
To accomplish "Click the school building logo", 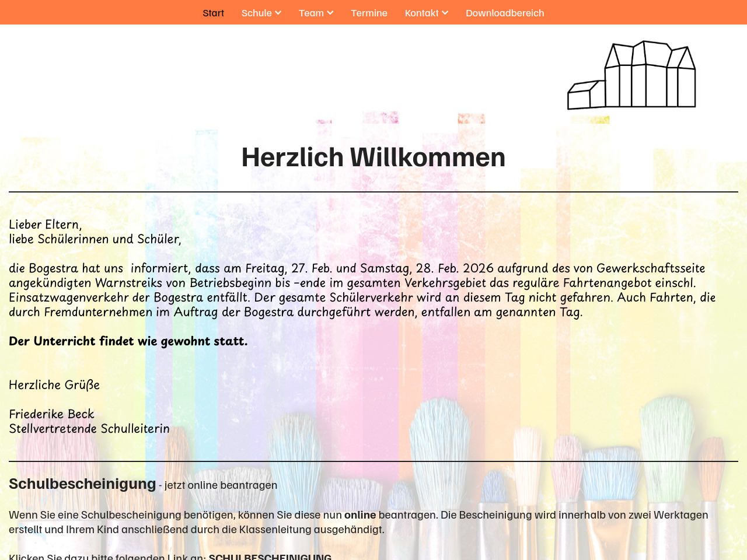I will 631,75.
